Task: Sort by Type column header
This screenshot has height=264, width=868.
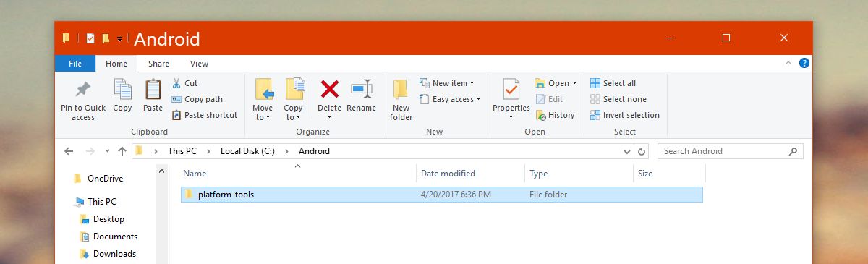Action: [x=579, y=174]
